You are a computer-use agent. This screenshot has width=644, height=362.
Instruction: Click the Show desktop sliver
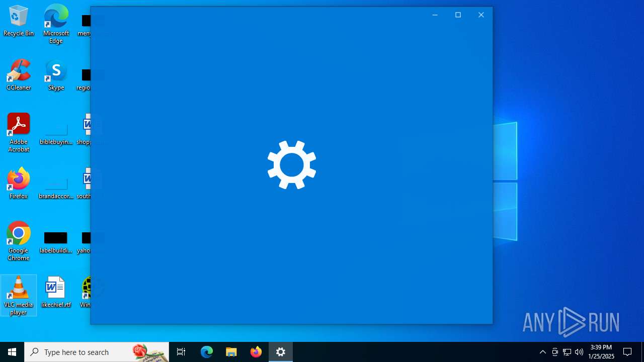click(642, 352)
